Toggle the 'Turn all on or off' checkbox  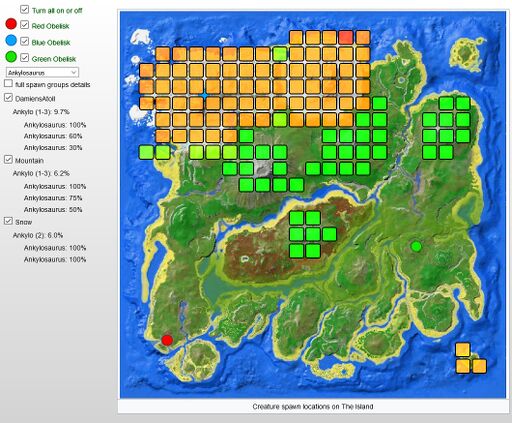(x=24, y=9)
